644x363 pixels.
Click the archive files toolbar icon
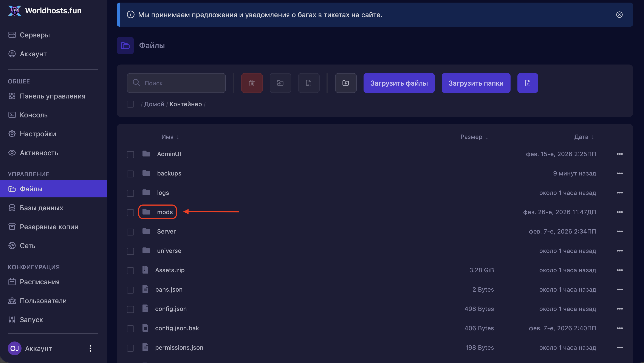(x=308, y=83)
